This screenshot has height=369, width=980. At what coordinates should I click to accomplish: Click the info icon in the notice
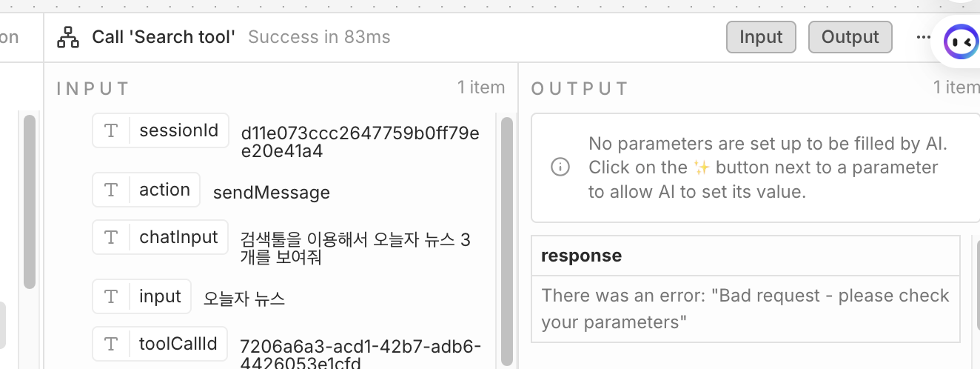pos(560,167)
